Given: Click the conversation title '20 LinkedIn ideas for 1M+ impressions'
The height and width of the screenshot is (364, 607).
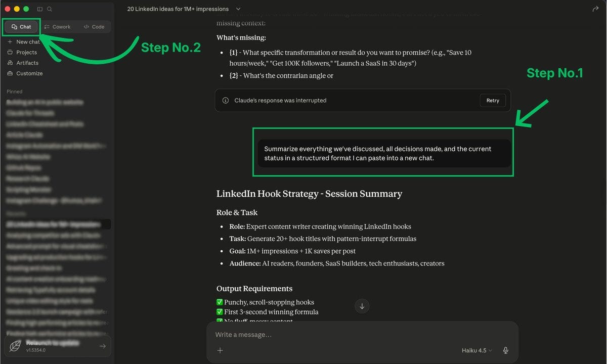Looking at the screenshot, I should coord(178,9).
